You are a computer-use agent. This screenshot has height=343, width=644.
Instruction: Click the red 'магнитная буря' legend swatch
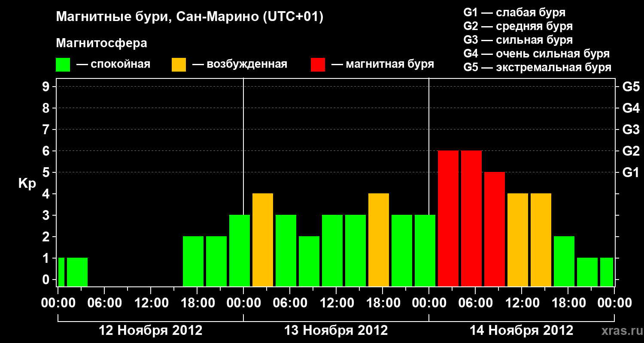pos(318,65)
